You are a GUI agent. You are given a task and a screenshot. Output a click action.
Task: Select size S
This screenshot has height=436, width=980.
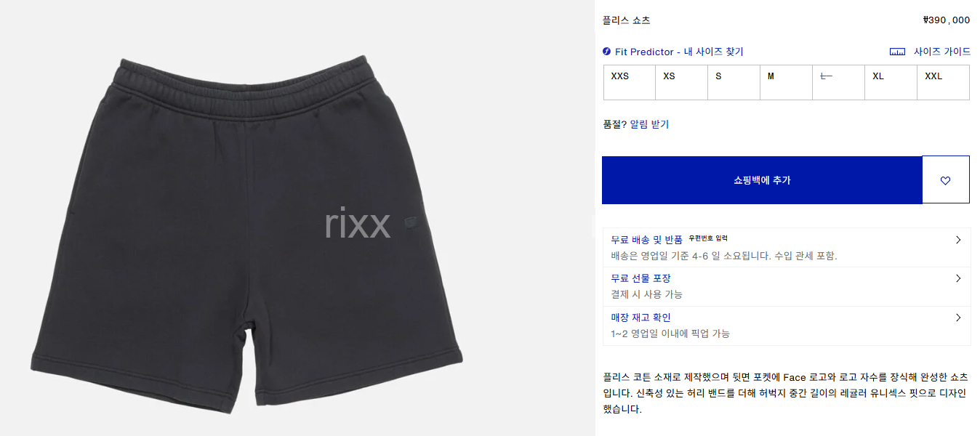coord(734,82)
